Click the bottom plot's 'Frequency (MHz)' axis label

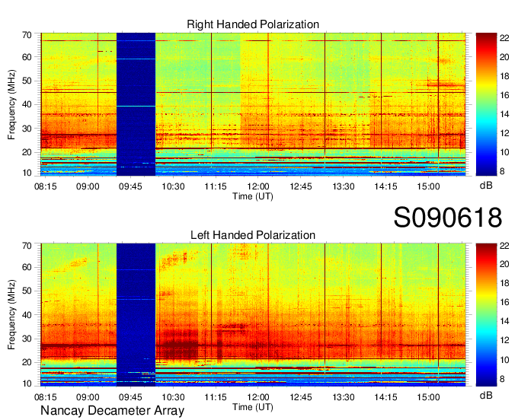(x=11, y=315)
